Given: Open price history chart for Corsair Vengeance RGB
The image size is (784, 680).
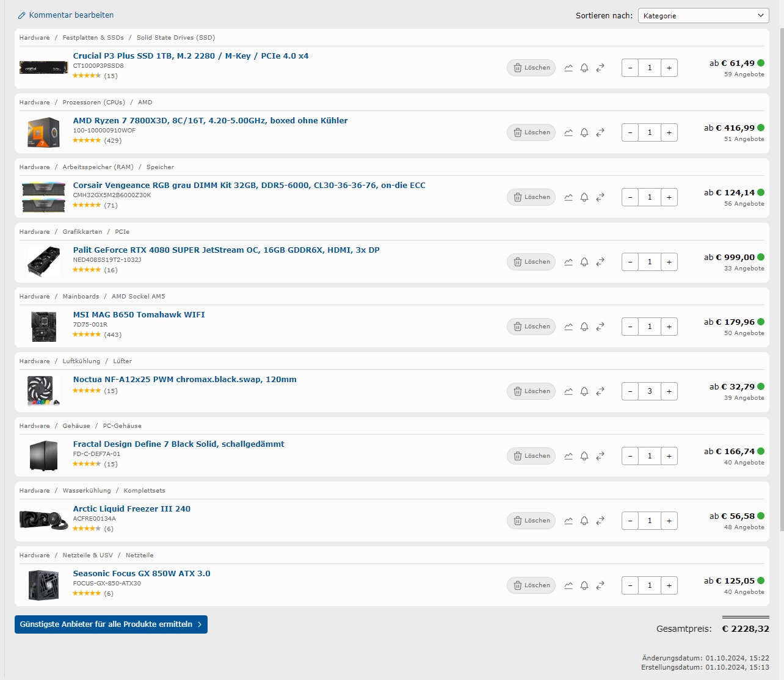Looking at the screenshot, I should [568, 197].
